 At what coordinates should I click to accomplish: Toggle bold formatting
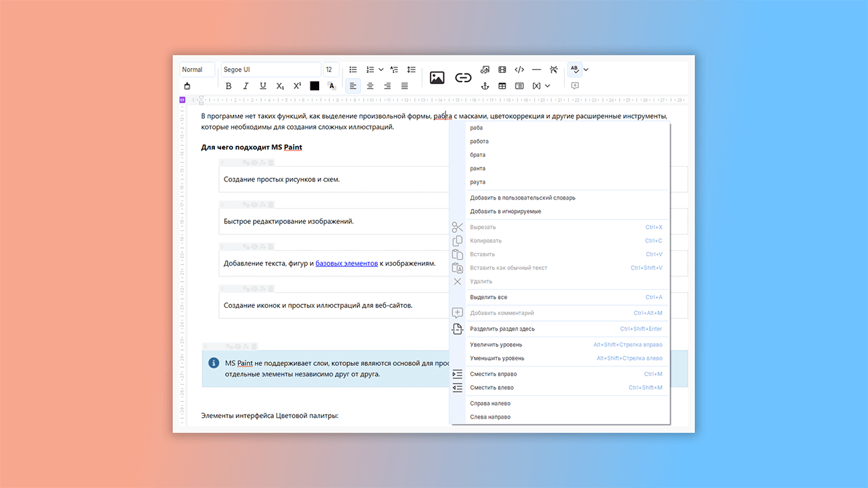pyautogui.click(x=228, y=86)
